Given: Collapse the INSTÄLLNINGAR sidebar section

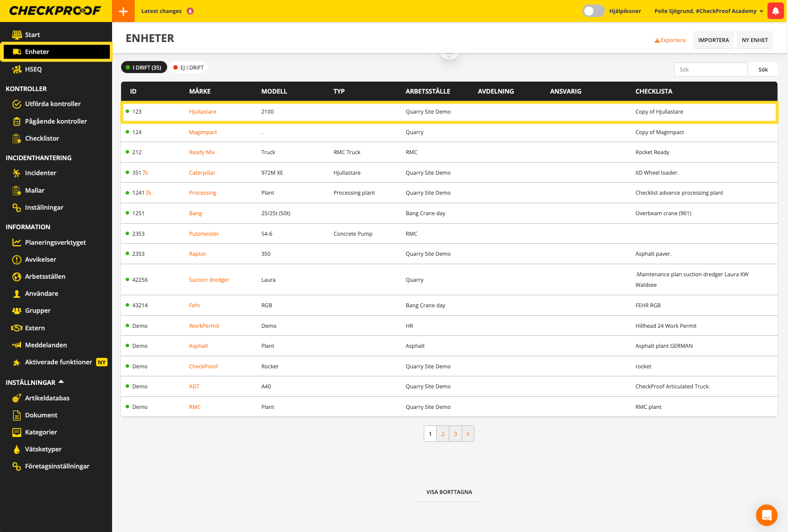Looking at the screenshot, I should click(x=61, y=382).
